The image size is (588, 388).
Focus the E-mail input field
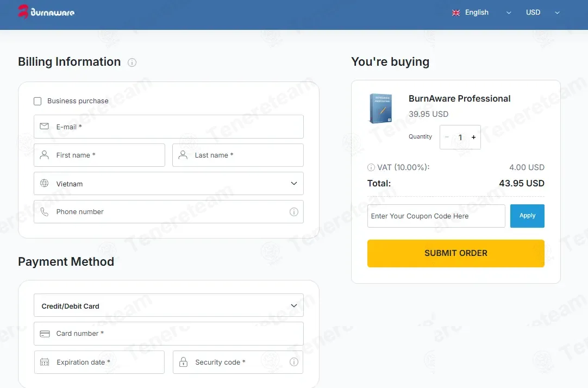pyautogui.click(x=169, y=127)
